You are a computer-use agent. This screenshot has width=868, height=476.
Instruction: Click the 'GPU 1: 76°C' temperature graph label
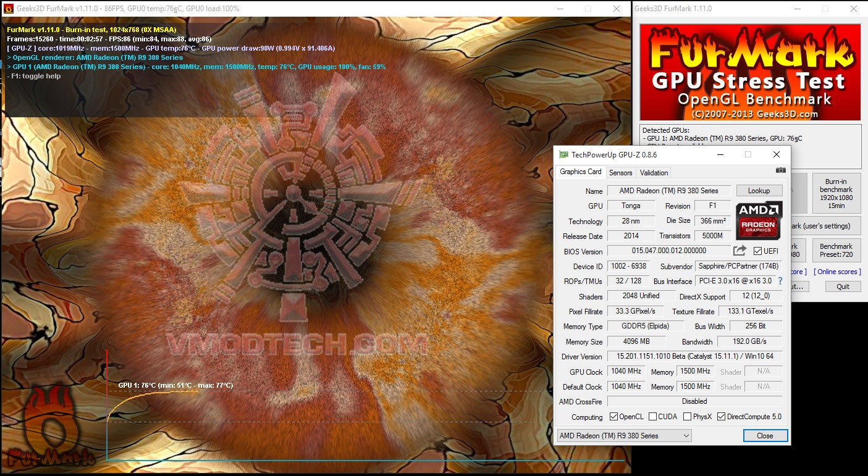(x=175, y=385)
